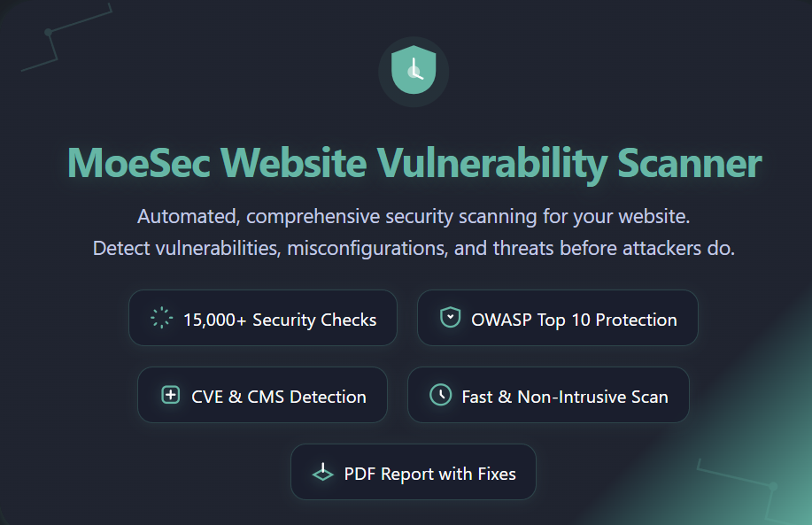Open the 15,000+ Security Checks badge
Image resolution: width=812 pixels, height=525 pixels.
coord(262,317)
